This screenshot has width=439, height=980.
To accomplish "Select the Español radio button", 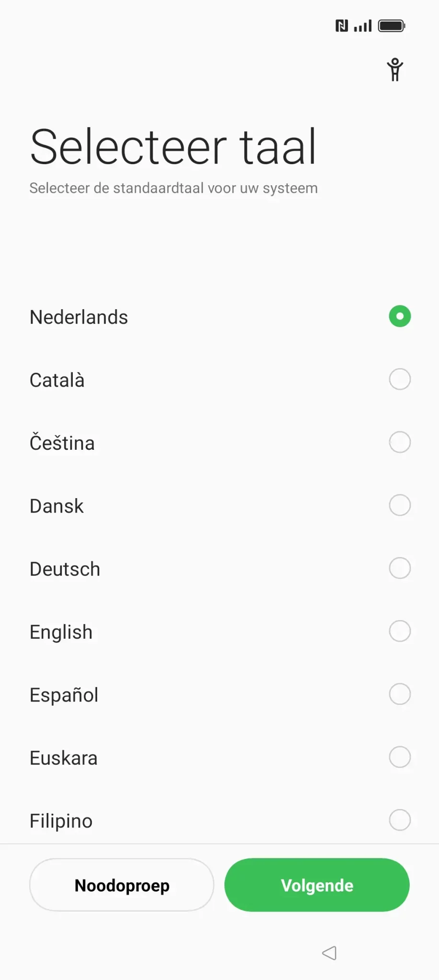I will pos(400,694).
